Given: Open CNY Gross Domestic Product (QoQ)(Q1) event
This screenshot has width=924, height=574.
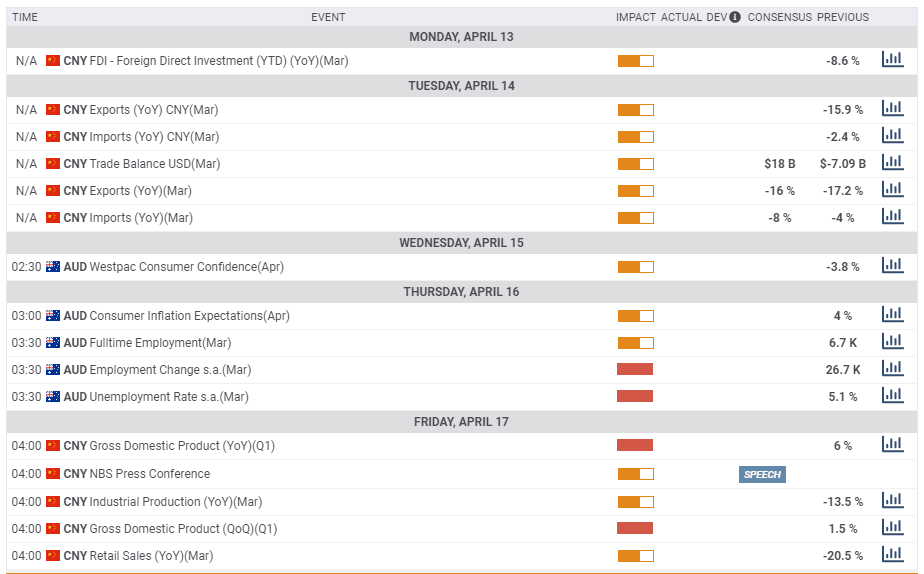Looking at the screenshot, I should coord(183,528).
